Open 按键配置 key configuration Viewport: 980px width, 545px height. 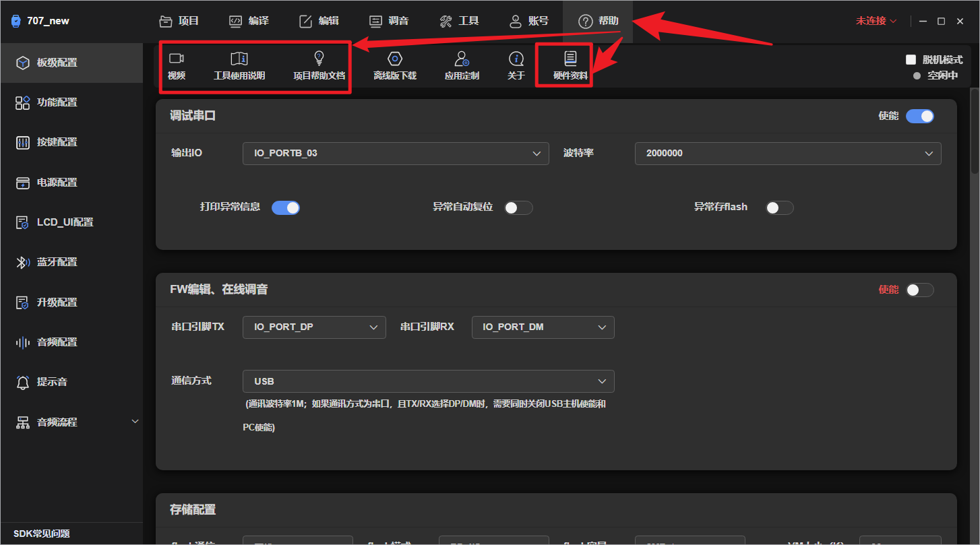pyautogui.click(x=71, y=142)
